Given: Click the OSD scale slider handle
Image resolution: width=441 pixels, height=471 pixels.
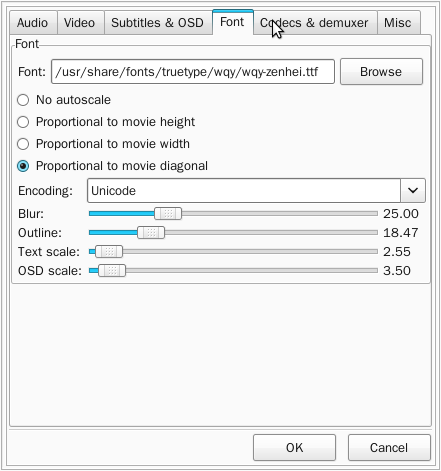Looking at the screenshot, I should (x=112, y=270).
